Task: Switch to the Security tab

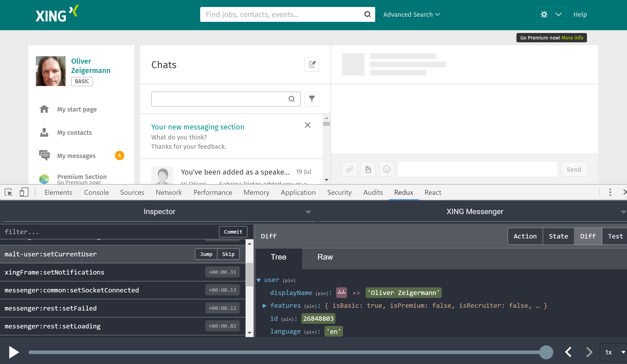Action: [x=339, y=192]
